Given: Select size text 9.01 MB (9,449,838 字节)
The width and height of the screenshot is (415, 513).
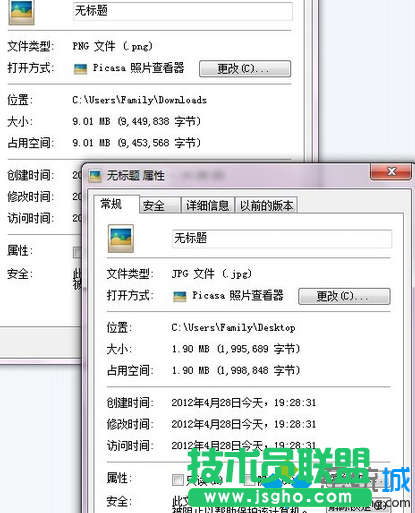Looking at the screenshot, I should click(137, 121).
